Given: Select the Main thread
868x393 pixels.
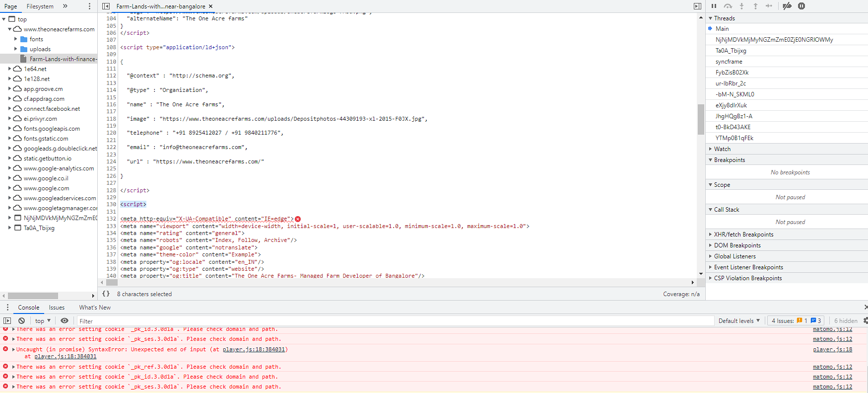Looking at the screenshot, I should pos(787,29).
